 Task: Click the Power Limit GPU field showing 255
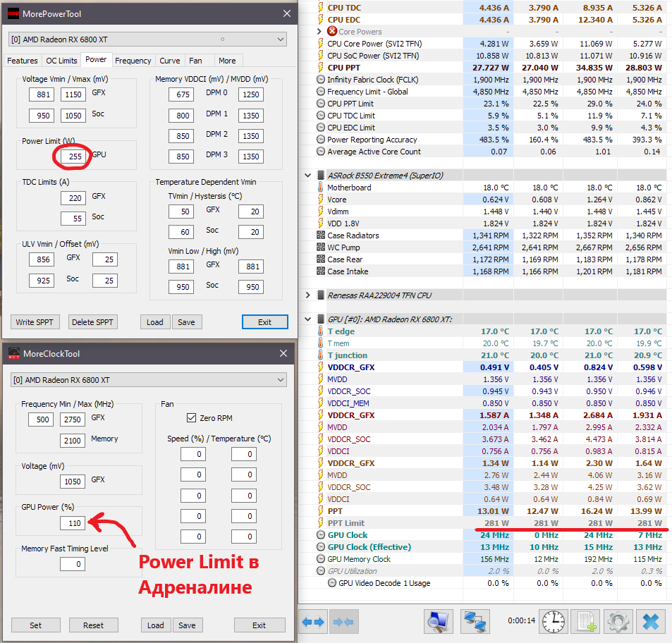tap(73, 157)
